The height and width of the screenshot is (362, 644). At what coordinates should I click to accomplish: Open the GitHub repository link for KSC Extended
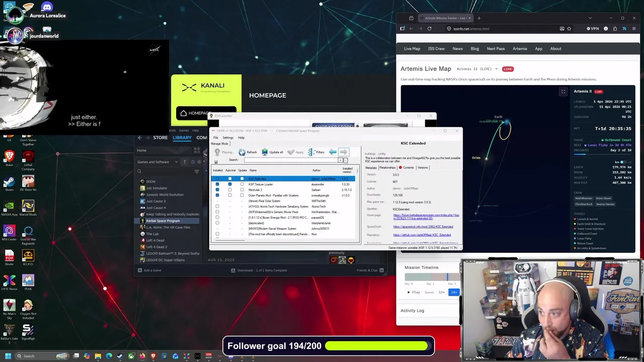422,235
